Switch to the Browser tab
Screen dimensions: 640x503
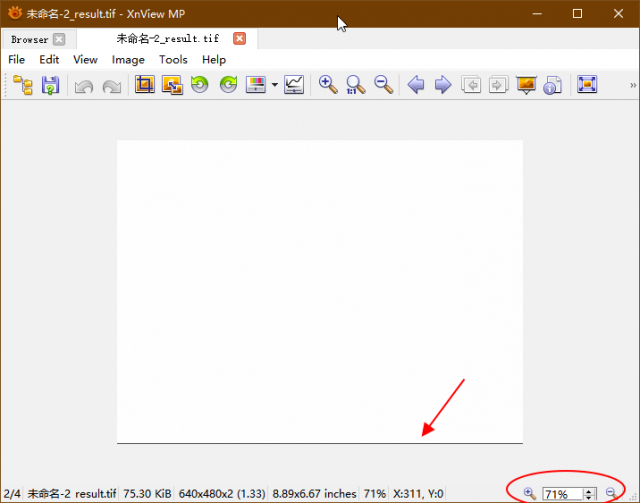[x=30, y=40]
